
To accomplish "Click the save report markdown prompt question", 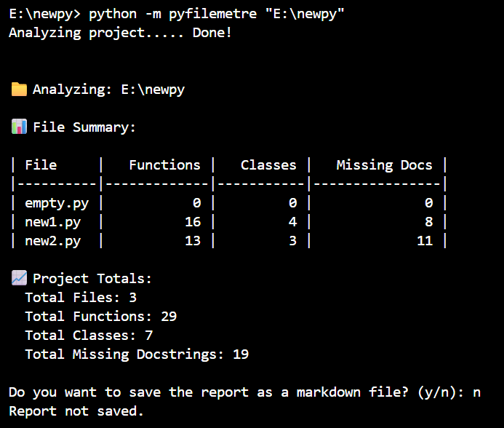I will 236,392.
